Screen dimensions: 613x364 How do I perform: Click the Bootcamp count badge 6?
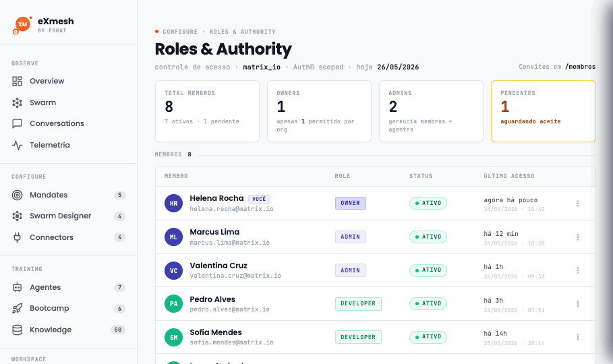pyautogui.click(x=119, y=309)
